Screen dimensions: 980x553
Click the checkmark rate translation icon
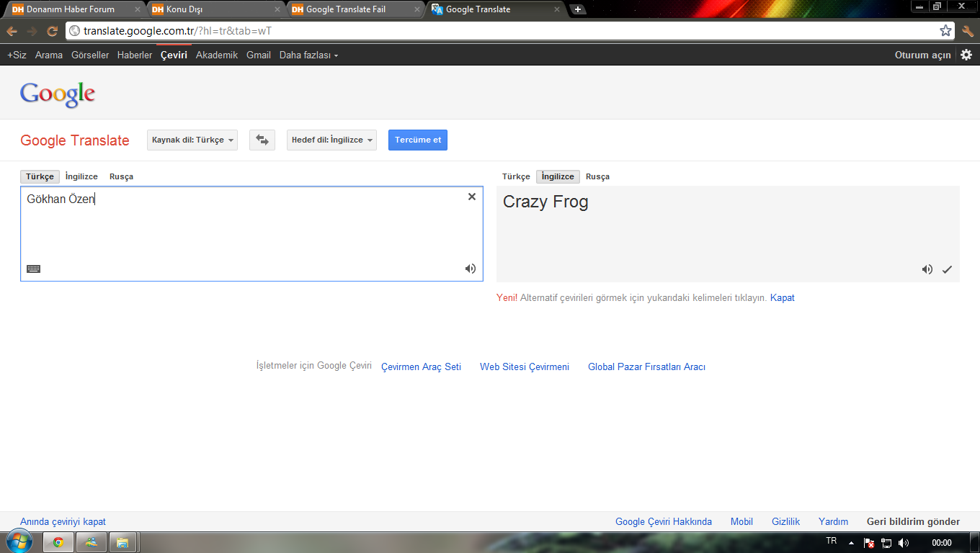click(947, 269)
